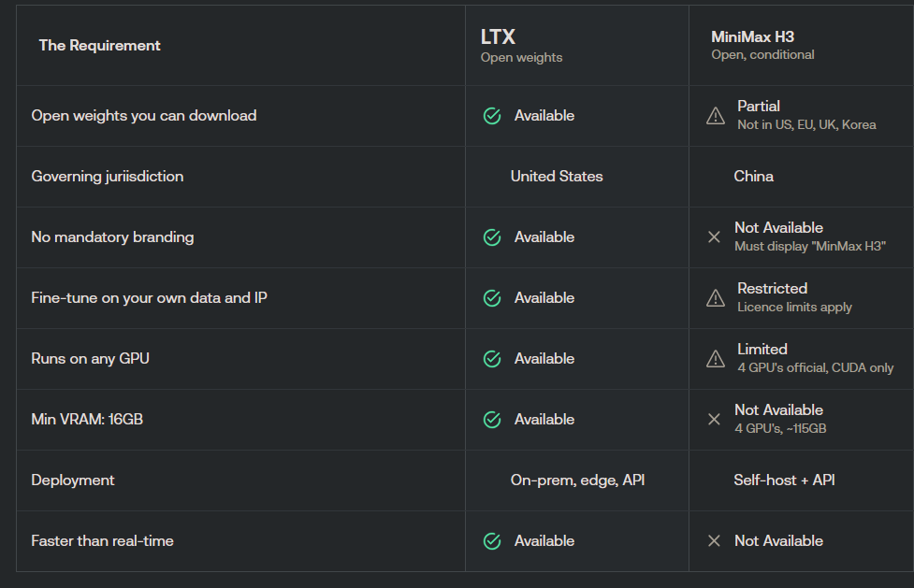914x588 pixels.
Task: Click Fine-tune on your own data and IP
Action: tap(150, 298)
